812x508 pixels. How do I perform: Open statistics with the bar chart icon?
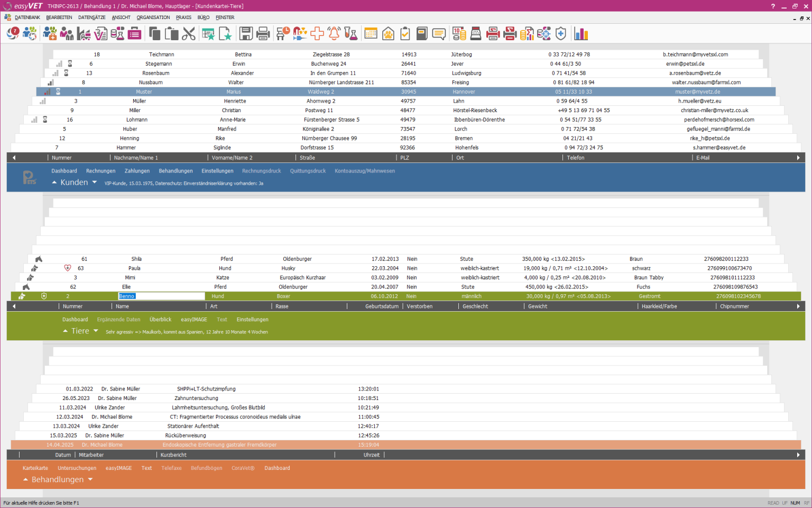(581, 33)
